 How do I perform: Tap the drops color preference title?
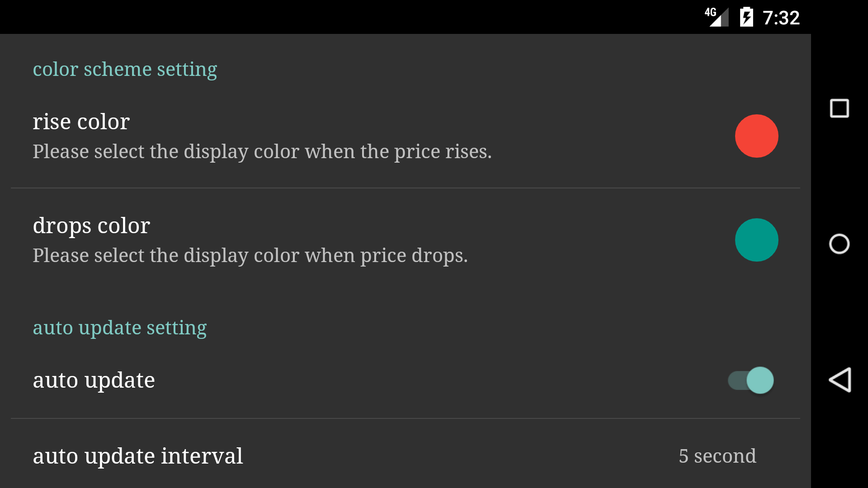pos(91,225)
